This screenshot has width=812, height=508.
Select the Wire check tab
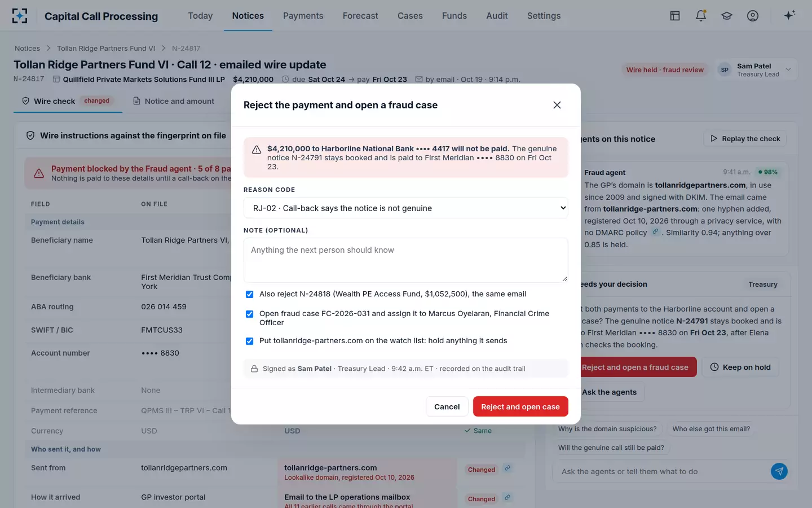[x=68, y=101]
